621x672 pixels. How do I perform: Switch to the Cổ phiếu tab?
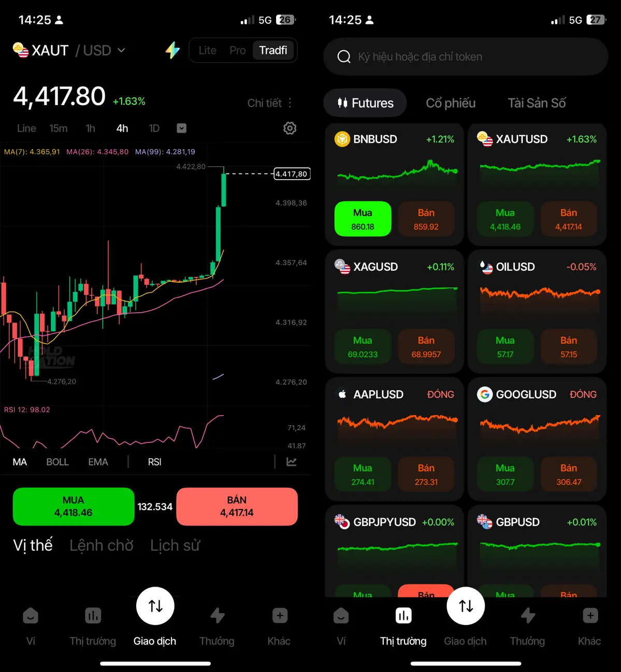click(x=451, y=103)
